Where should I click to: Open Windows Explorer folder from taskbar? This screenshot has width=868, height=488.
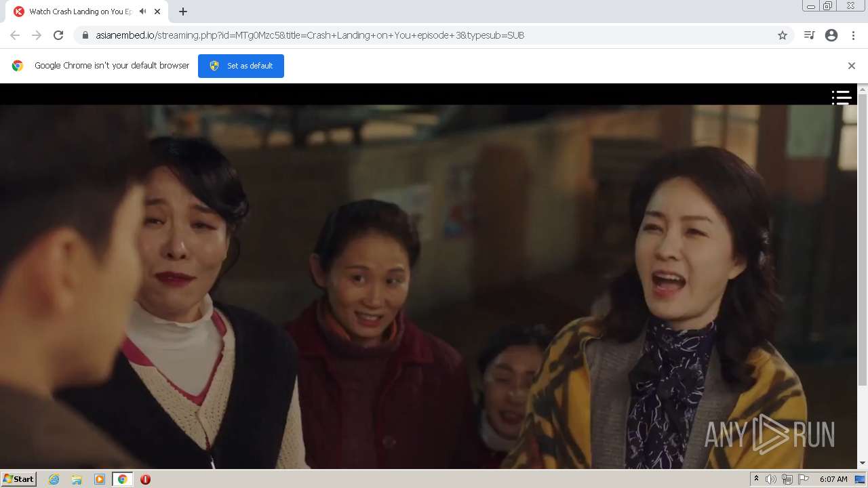click(77, 479)
